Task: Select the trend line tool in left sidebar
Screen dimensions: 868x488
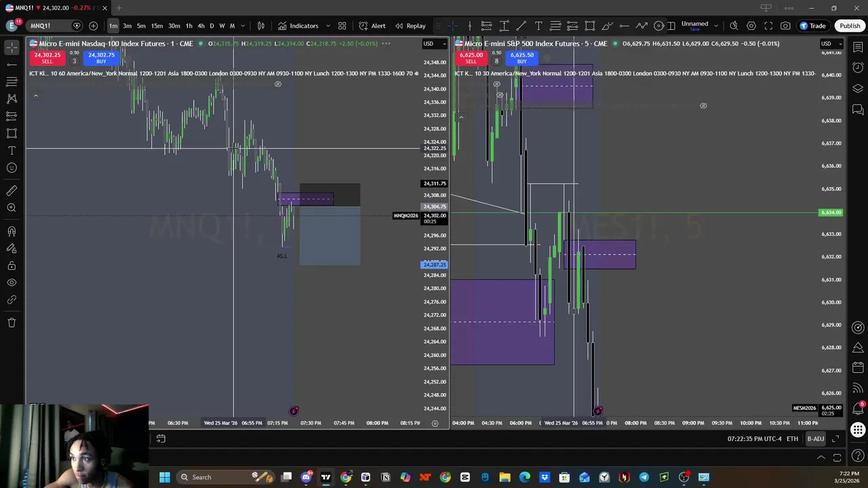Action: [12, 64]
